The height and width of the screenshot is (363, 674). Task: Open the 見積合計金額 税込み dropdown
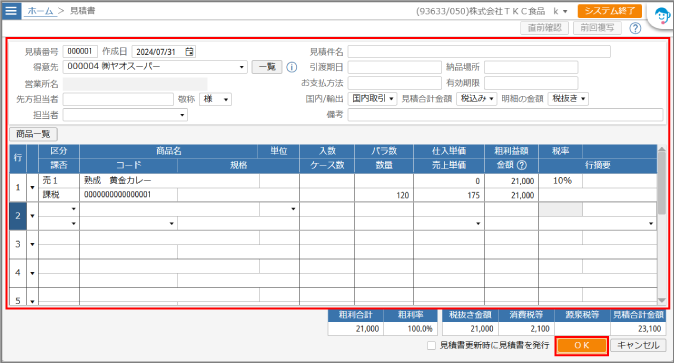(476, 99)
